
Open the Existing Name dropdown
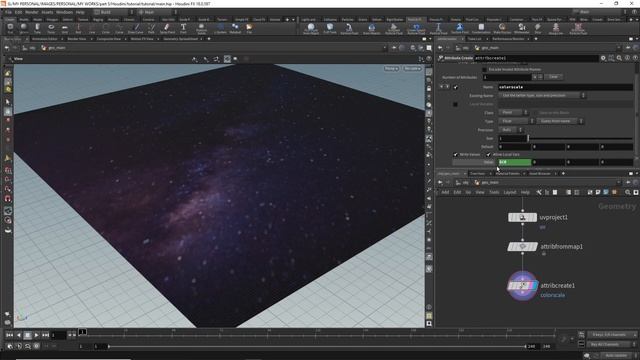pyautogui.click(x=542, y=96)
